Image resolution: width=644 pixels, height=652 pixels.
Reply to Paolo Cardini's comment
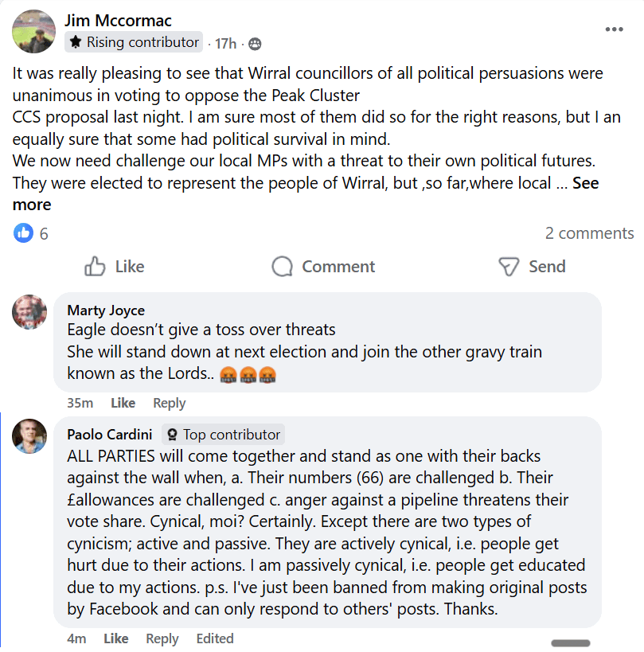[x=162, y=638]
